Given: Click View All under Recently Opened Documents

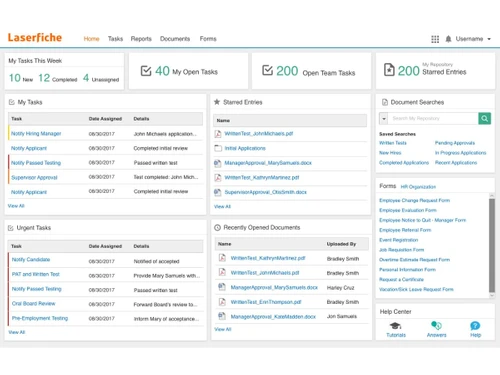Looking at the screenshot, I should [x=223, y=329].
